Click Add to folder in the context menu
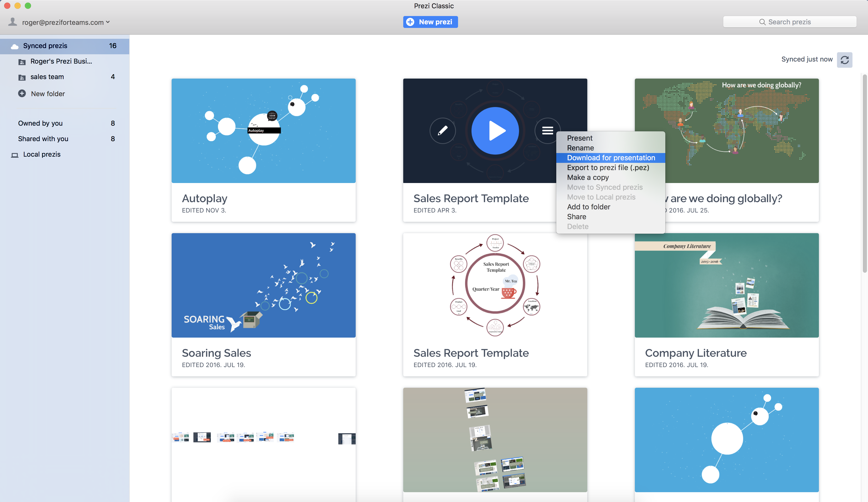Image resolution: width=868 pixels, height=502 pixels. tap(588, 206)
